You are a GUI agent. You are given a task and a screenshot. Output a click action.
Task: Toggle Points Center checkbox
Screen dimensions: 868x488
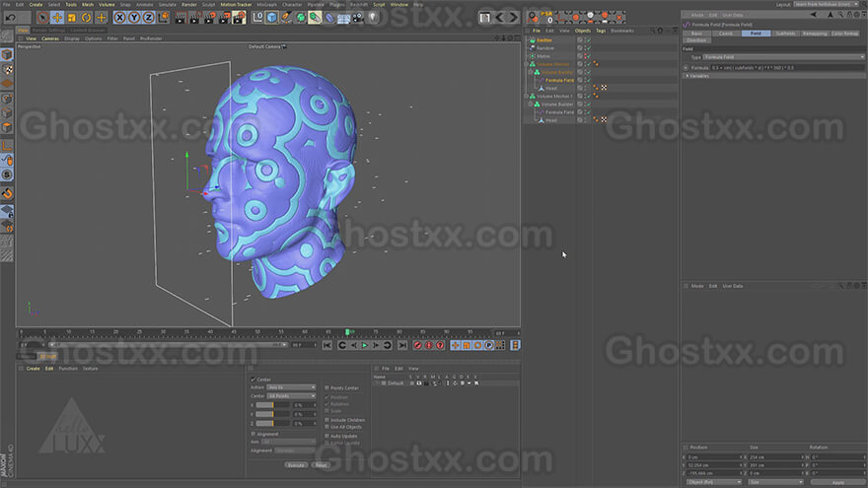[x=326, y=387]
